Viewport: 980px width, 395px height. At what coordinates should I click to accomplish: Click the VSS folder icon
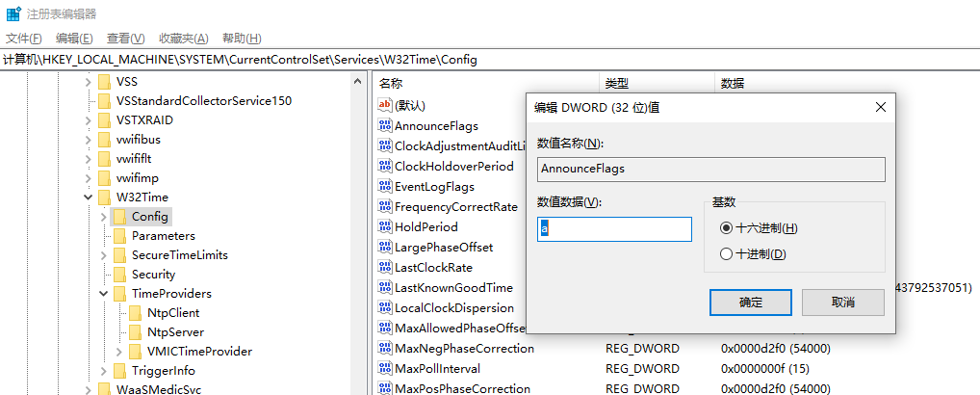coord(104,81)
